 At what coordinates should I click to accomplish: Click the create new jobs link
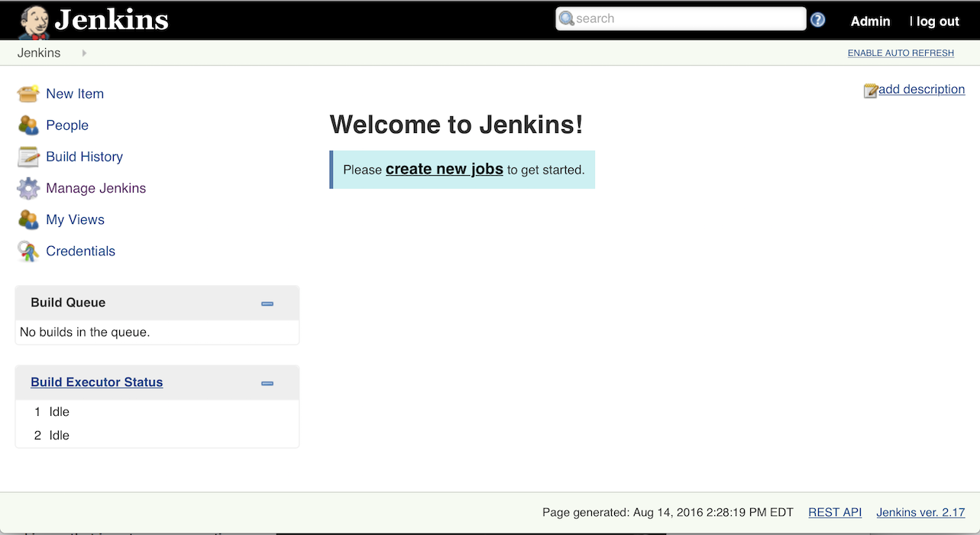[445, 169]
